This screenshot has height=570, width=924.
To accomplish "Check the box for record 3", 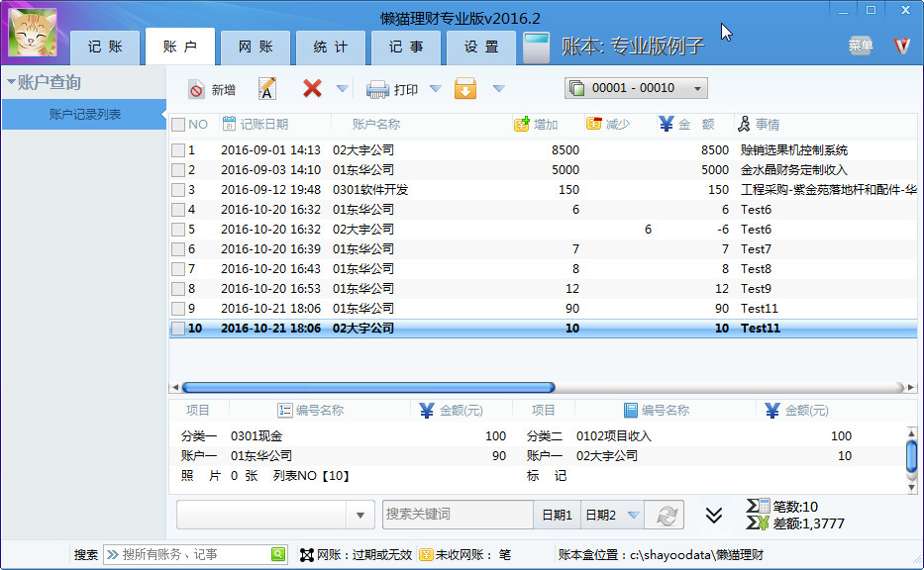I will pyautogui.click(x=178, y=190).
